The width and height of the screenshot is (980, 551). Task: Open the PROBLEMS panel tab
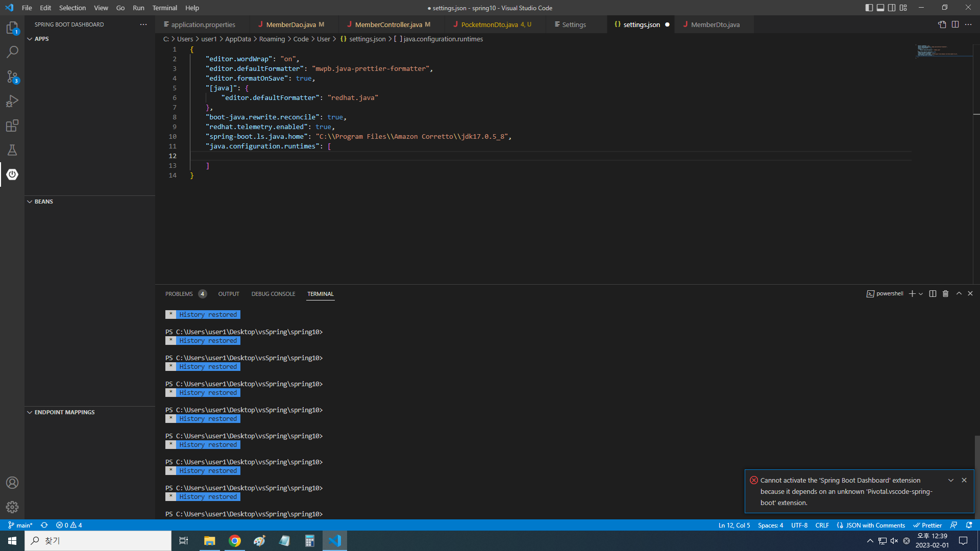[186, 294]
